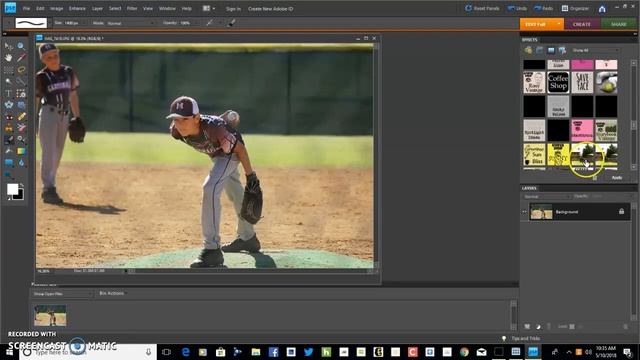Image resolution: width=640 pixels, height=360 pixels.
Task: Select the Cookie Cutter tool
Action: [8, 105]
